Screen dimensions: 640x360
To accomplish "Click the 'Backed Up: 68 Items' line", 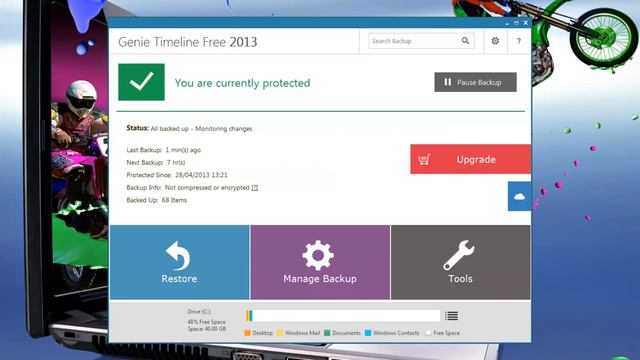I will [157, 200].
